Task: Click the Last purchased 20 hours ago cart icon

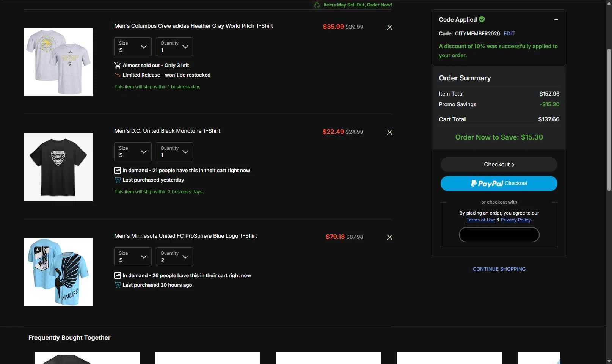Action: coord(118,285)
